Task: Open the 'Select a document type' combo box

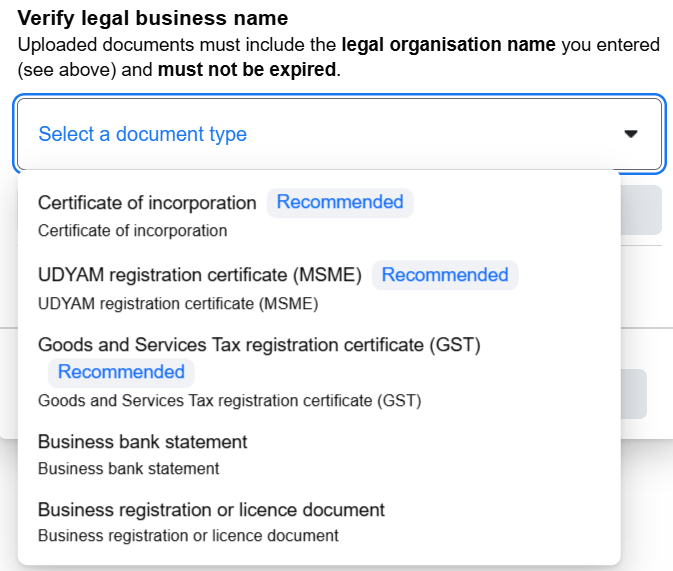Action: click(300, 134)
